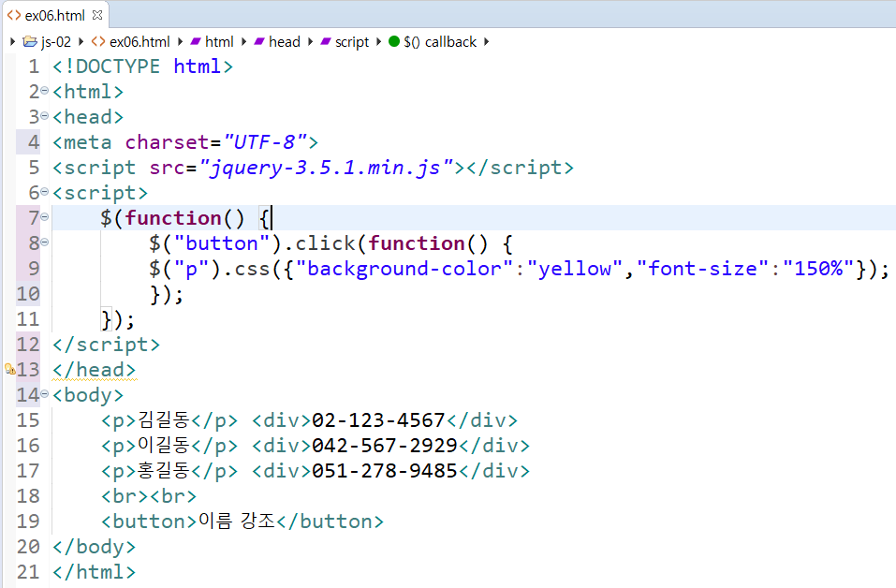Collapse the click handler fold at line 8

point(45,242)
